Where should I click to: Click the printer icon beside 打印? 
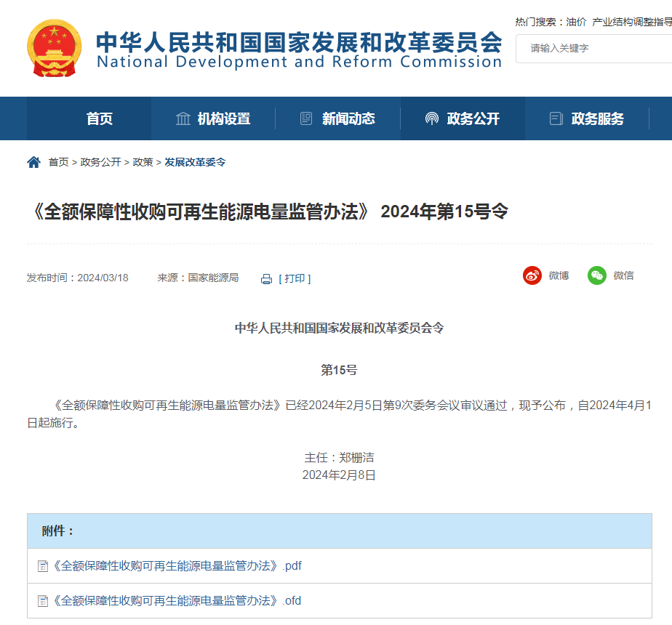[x=266, y=279]
